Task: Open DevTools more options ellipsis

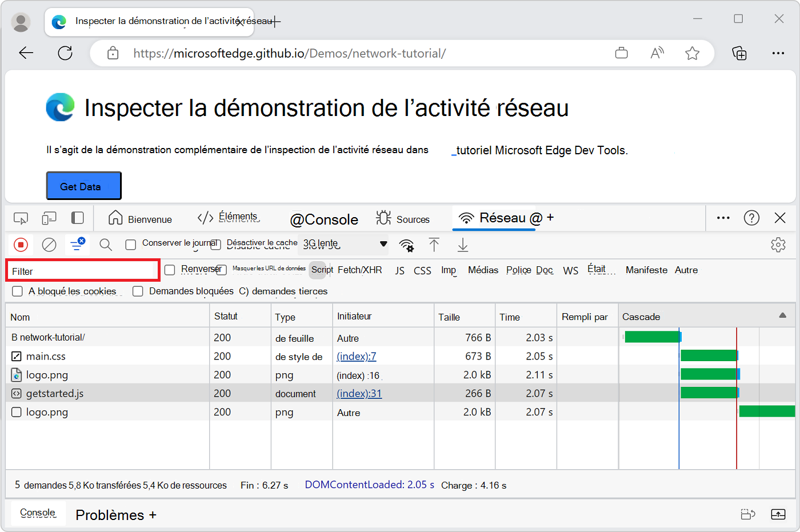Action: [723, 218]
